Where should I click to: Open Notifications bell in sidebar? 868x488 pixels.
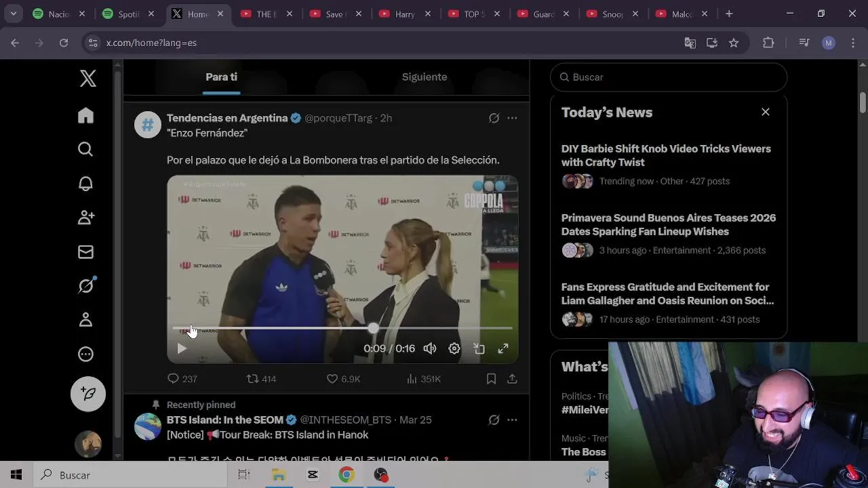point(85,184)
